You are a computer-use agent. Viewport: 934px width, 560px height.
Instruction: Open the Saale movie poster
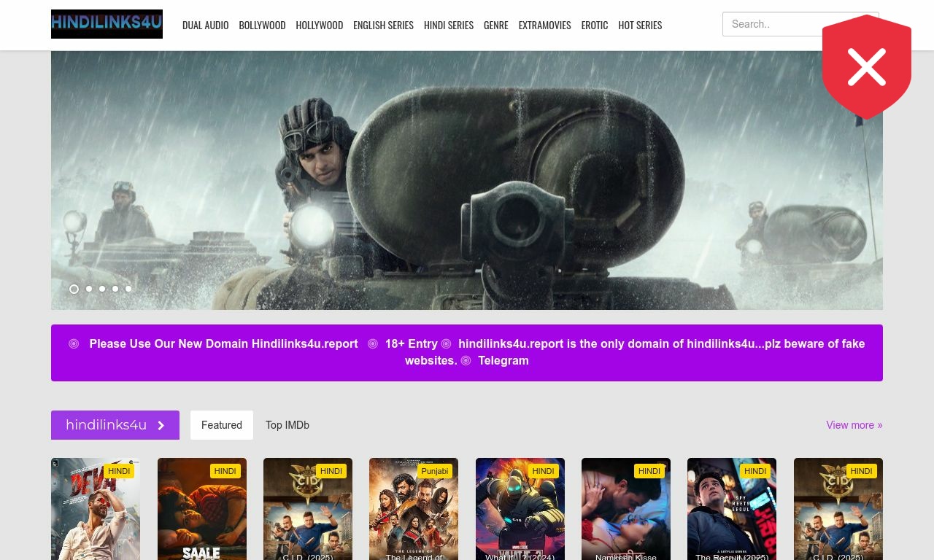click(202, 509)
